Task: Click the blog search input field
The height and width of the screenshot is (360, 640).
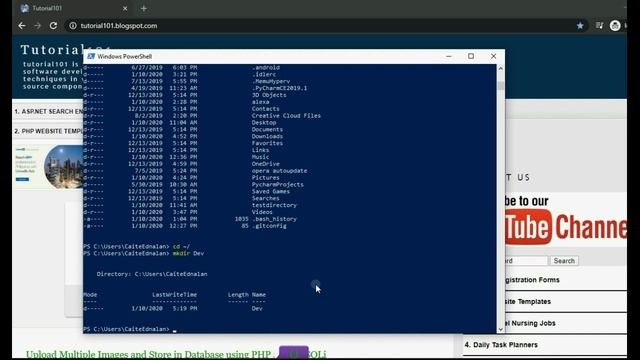Action: (526, 261)
